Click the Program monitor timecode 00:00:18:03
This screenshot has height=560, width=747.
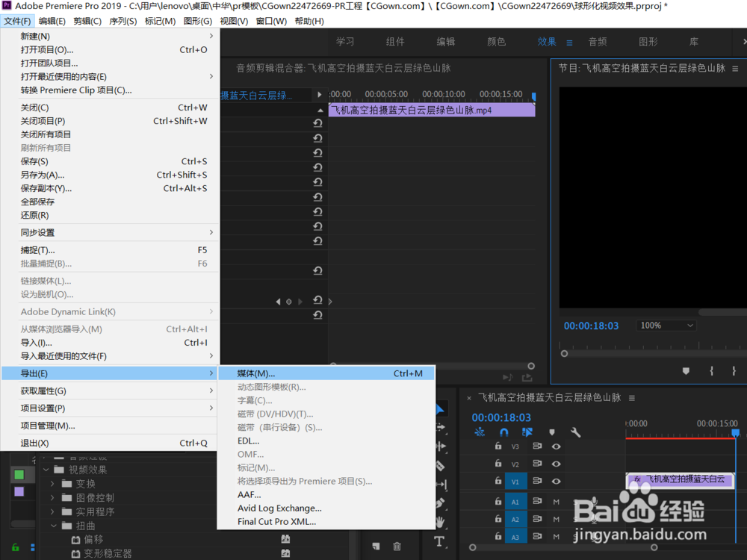click(591, 326)
